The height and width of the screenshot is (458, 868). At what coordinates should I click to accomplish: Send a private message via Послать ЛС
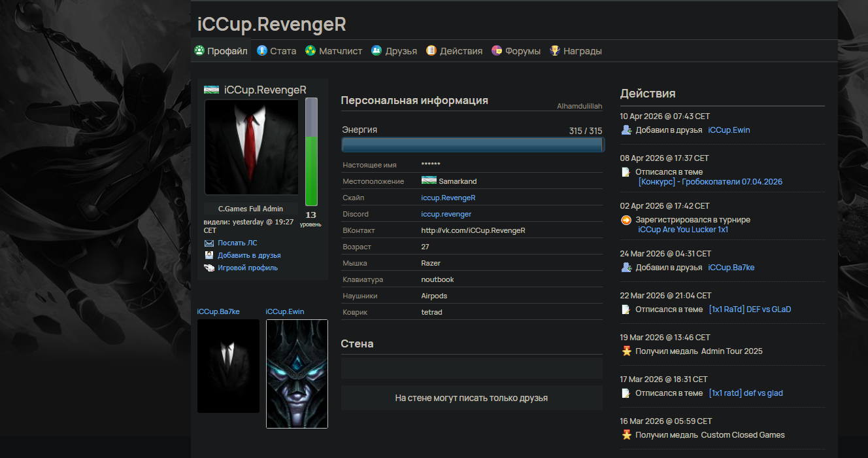click(x=237, y=243)
